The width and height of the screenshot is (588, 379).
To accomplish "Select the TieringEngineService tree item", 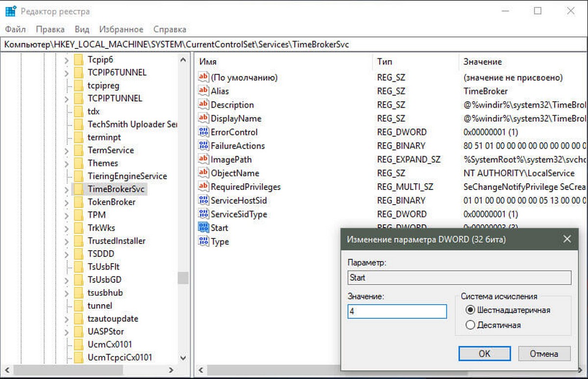I will 127,176.
